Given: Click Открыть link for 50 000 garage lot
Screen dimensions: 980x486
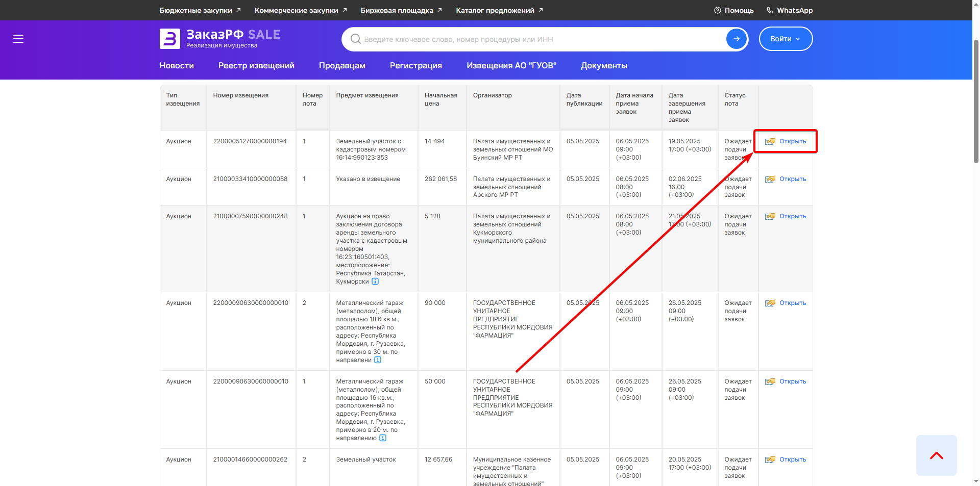Looking at the screenshot, I should click(x=793, y=381).
